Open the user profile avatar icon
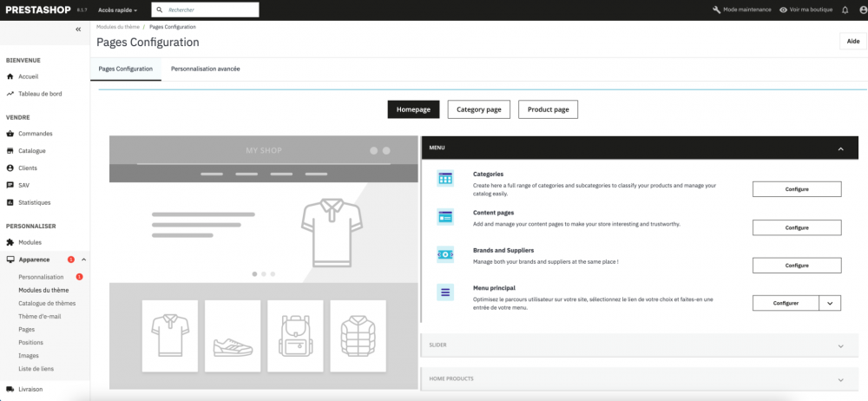Screen dimensions: 868x401 864,10
